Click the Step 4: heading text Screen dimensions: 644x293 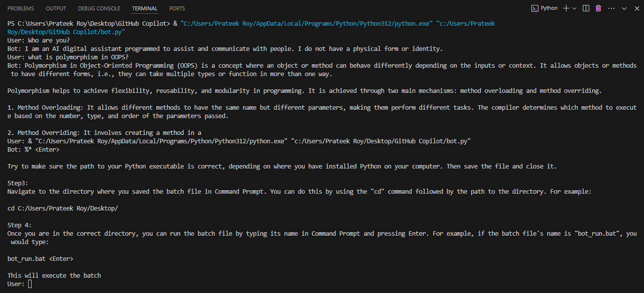[x=20, y=225]
